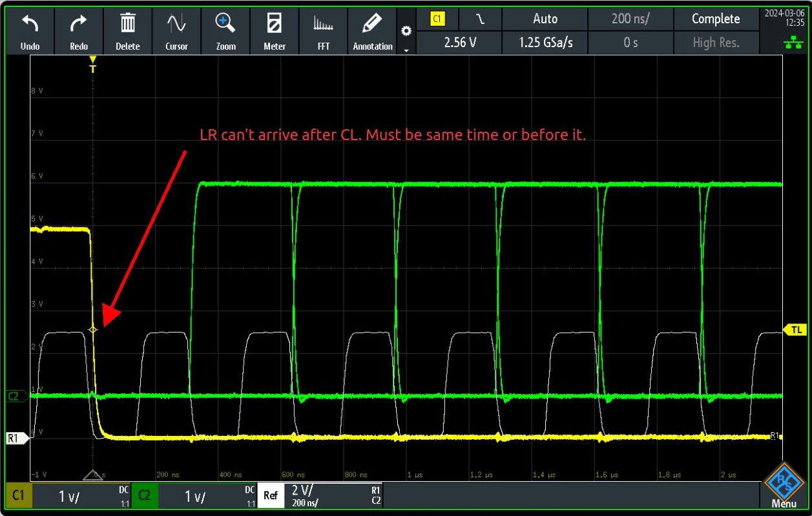Select the Redo icon
Viewport: 812px width, 516px height.
pos(79,30)
